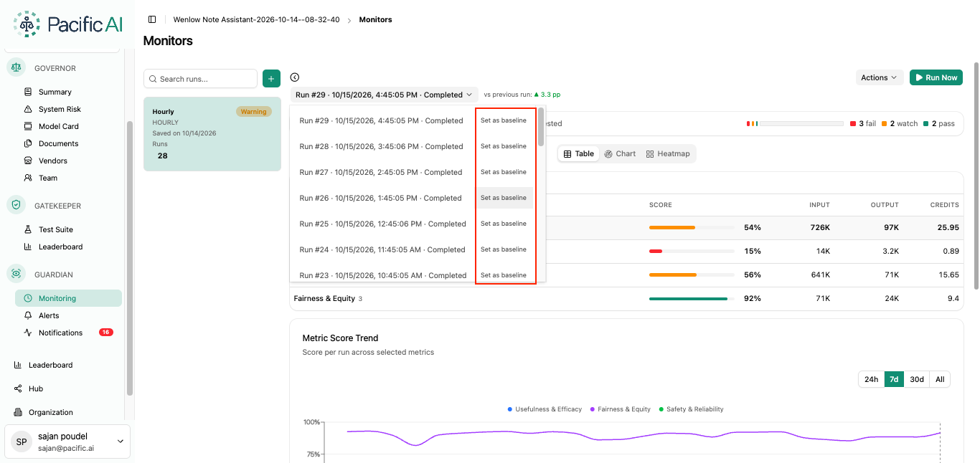Open the Wenlow Note Assistant breadcrumb link

pyautogui.click(x=257, y=19)
